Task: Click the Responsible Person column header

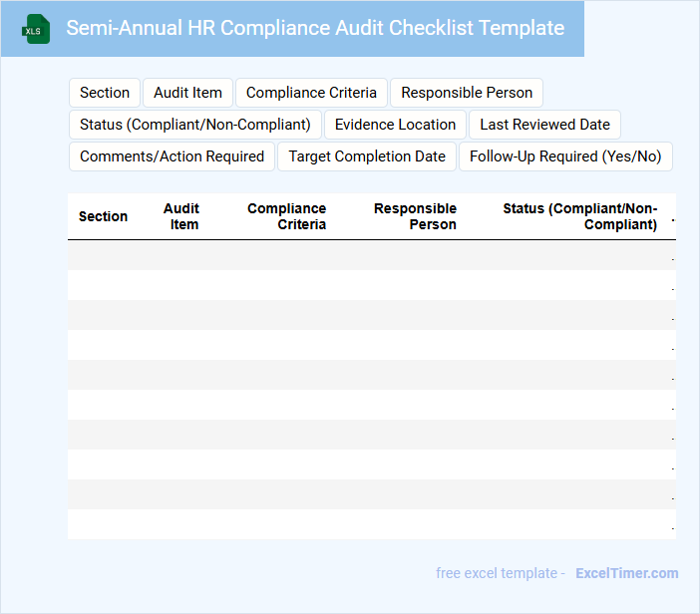Action: (x=415, y=216)
